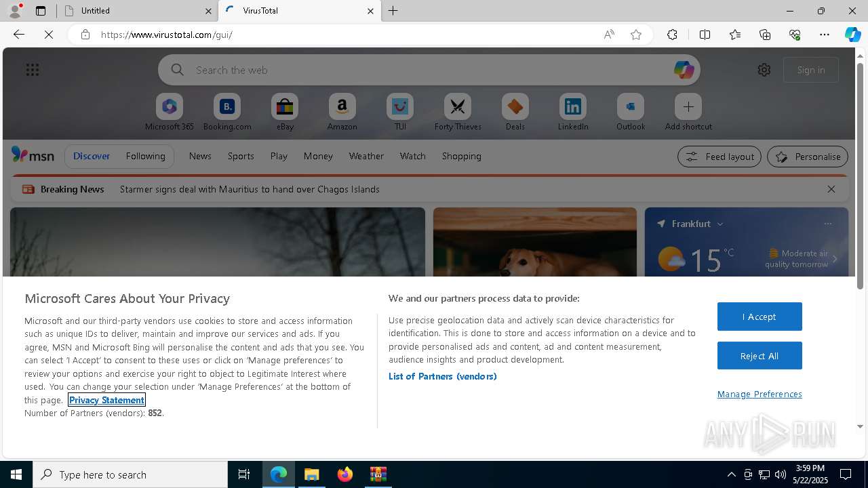
Task: Stop loading the page
Action: click(49, 35)
